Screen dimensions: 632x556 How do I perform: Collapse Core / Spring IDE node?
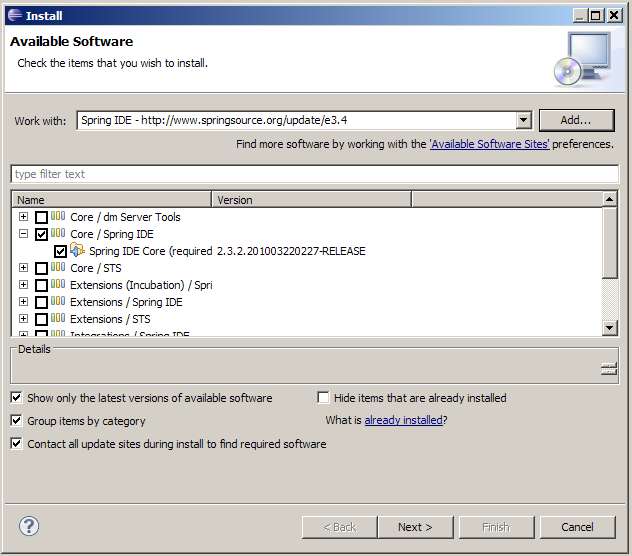coord(23,233)
